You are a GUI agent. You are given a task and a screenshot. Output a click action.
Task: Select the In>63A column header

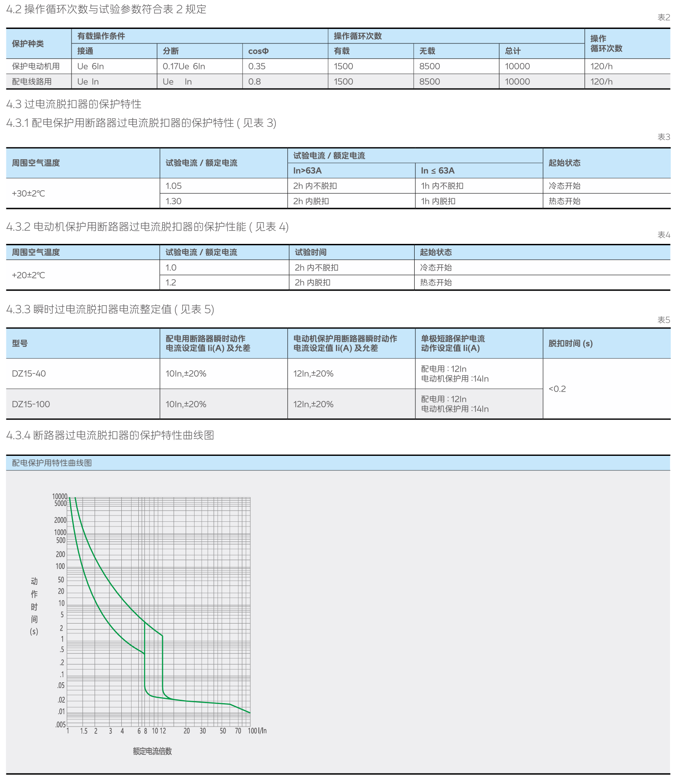(x=307, y=171)
